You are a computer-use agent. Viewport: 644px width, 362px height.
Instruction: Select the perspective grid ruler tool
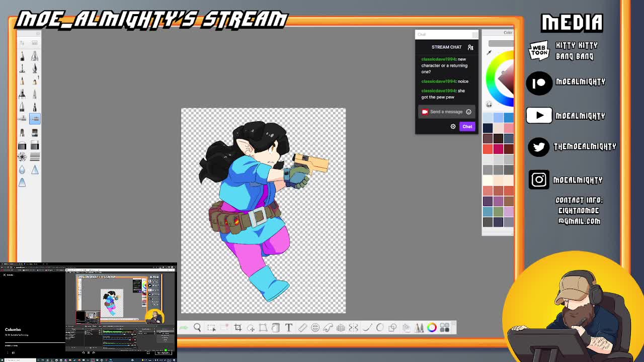point(341,328)
